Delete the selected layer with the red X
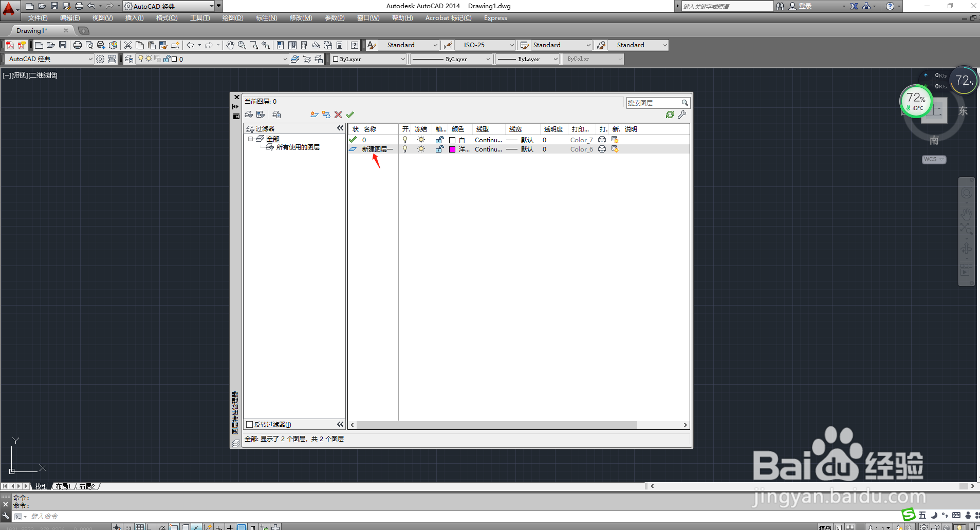This screenshot has height=530, width=980. 338,115
